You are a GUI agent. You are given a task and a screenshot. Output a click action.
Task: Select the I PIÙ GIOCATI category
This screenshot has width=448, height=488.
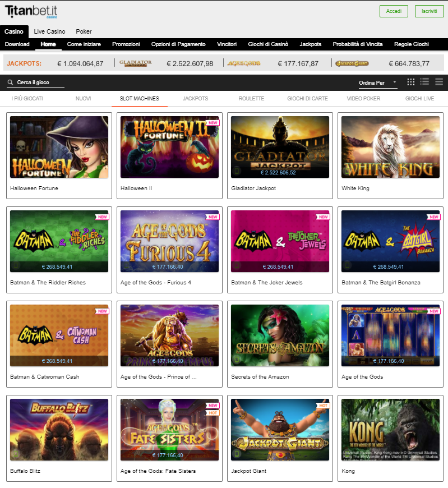point(27,98)
